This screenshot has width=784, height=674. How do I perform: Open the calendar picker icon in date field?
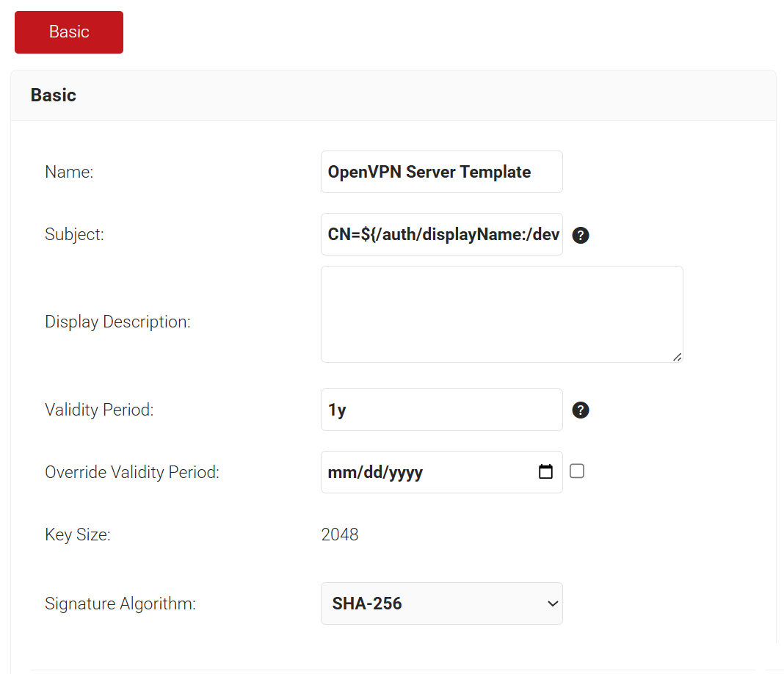[545, 472]
